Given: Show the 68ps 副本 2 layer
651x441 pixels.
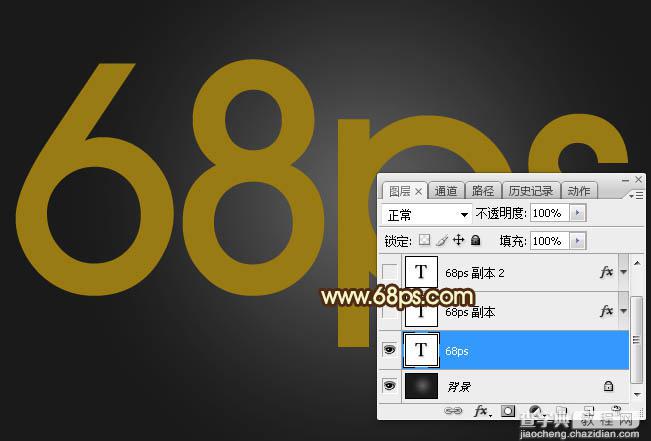Looking at the screenshot, I should coord(389,272).
